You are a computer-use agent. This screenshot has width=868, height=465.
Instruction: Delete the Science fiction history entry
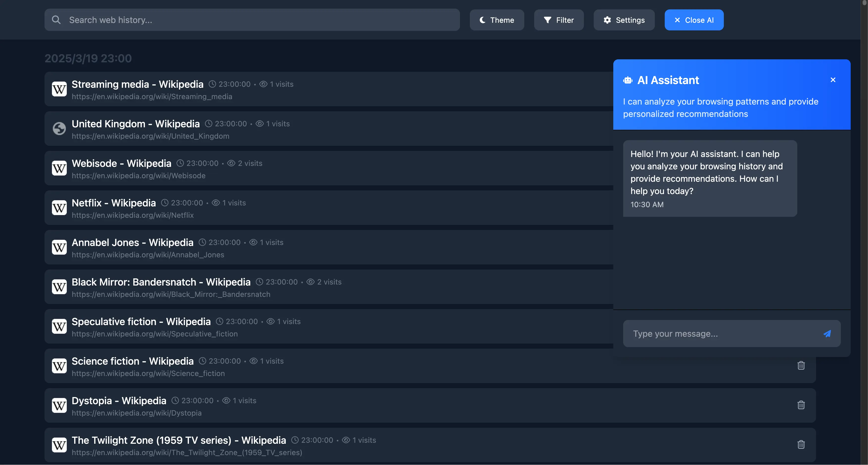coord(801,366)
